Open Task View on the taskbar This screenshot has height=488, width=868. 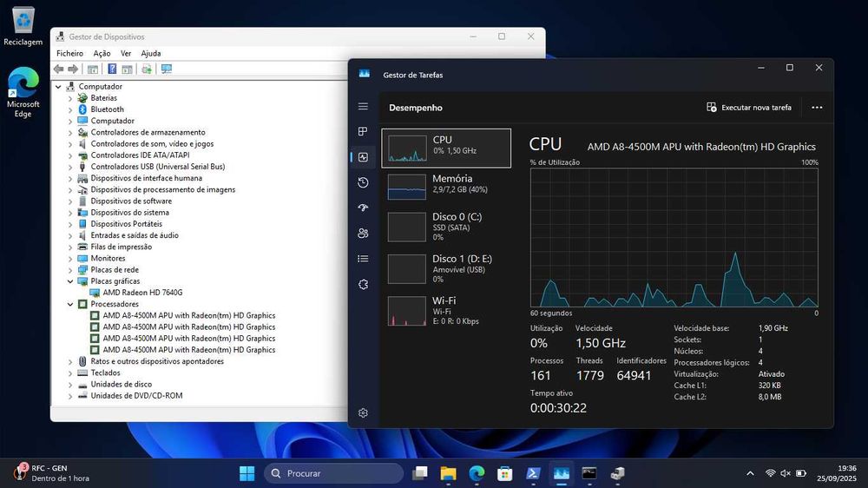(420, 473)
